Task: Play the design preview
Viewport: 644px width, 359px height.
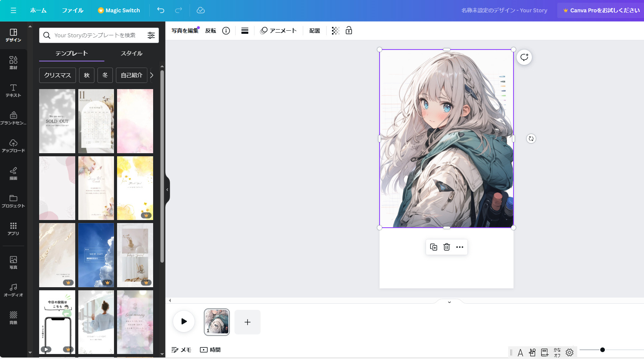Action: click(184, 321)
